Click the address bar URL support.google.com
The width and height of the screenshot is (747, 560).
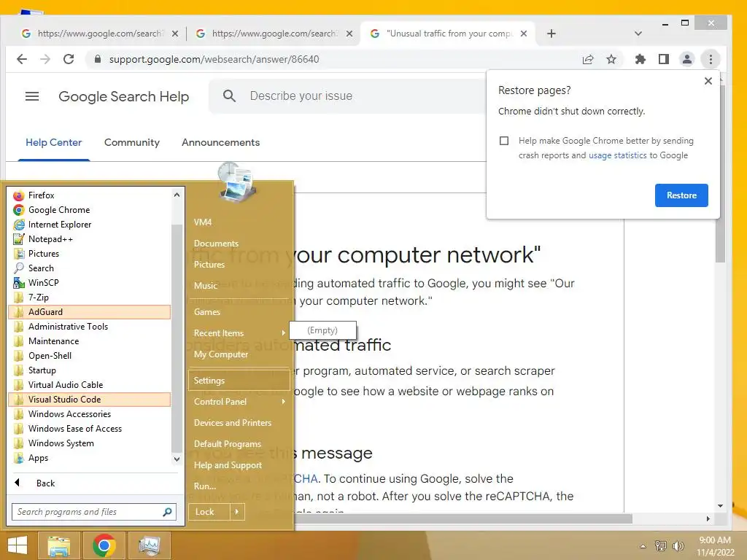(x=214, y=59)
